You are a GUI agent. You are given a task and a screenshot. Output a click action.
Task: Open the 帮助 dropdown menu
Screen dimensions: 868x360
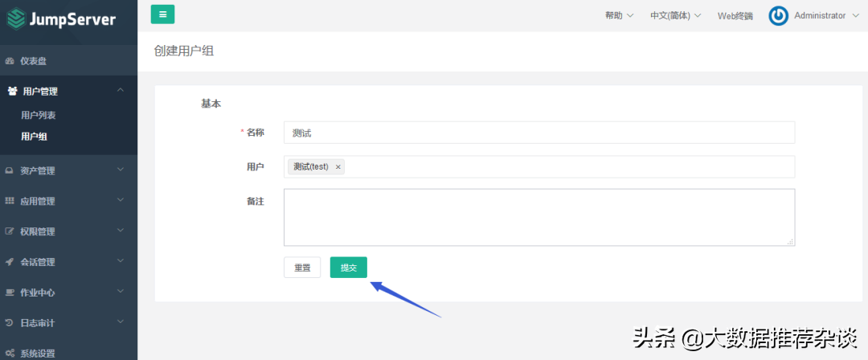point(619,16)
